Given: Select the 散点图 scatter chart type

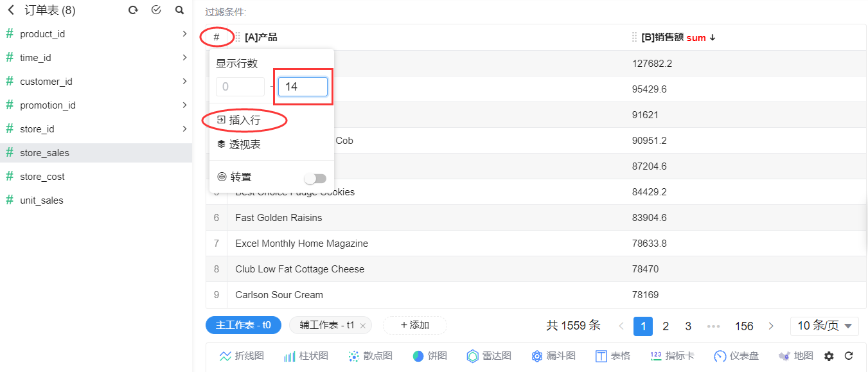Looking at the screenshot, I should [370, 356].
